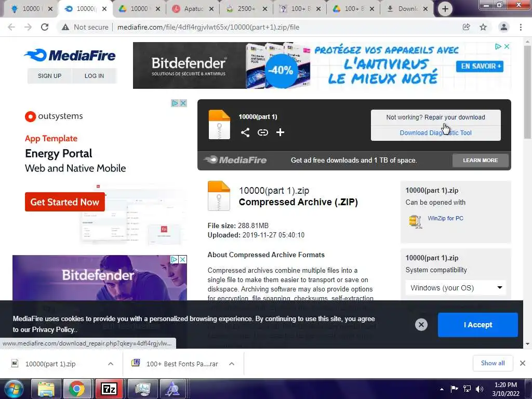Switch to the 2500+ tab

(247, 9)
